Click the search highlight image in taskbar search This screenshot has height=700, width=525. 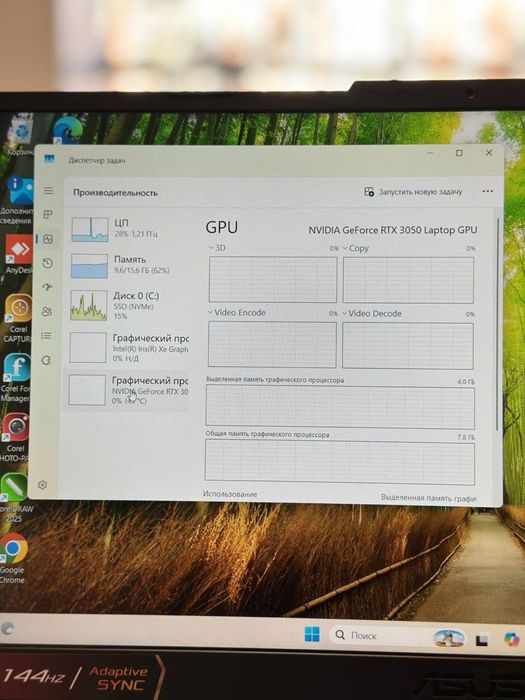coord(448,638)
